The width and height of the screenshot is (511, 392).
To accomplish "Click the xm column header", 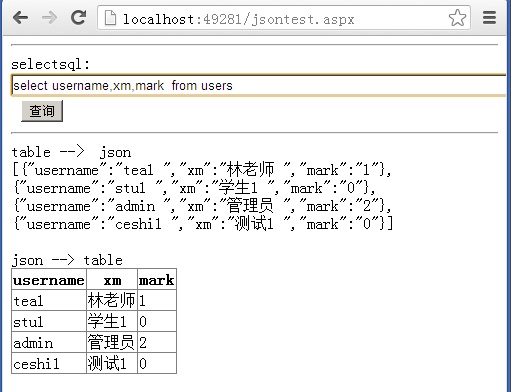I will (x=112, y=279).
